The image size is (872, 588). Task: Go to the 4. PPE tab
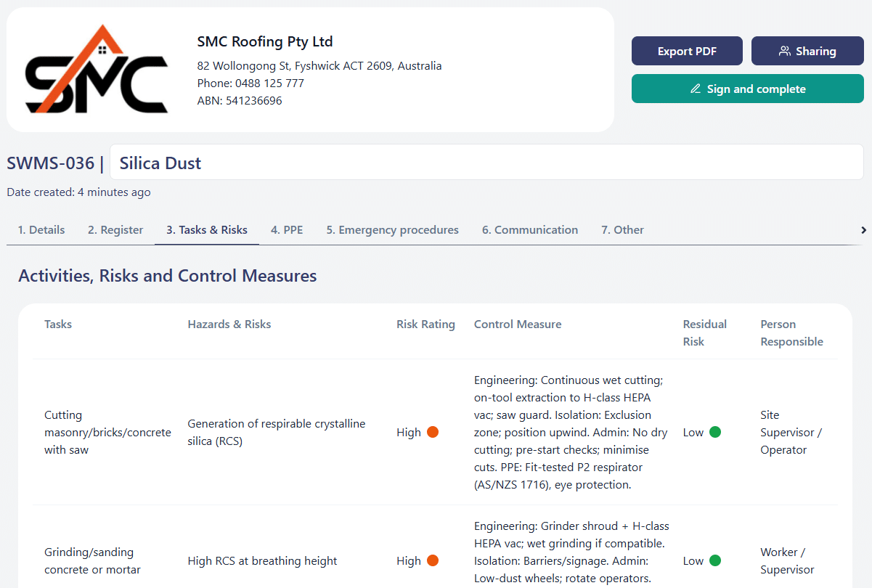287,230
